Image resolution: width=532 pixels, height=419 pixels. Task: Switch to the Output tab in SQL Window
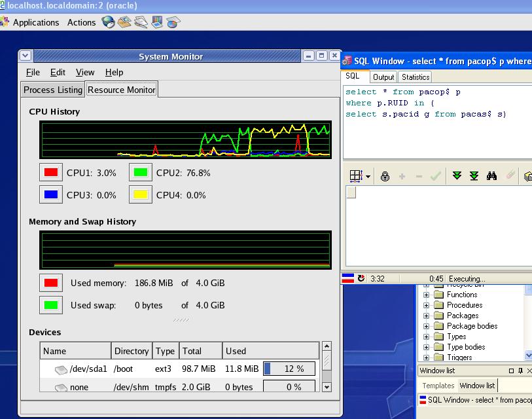click(383, 77)
